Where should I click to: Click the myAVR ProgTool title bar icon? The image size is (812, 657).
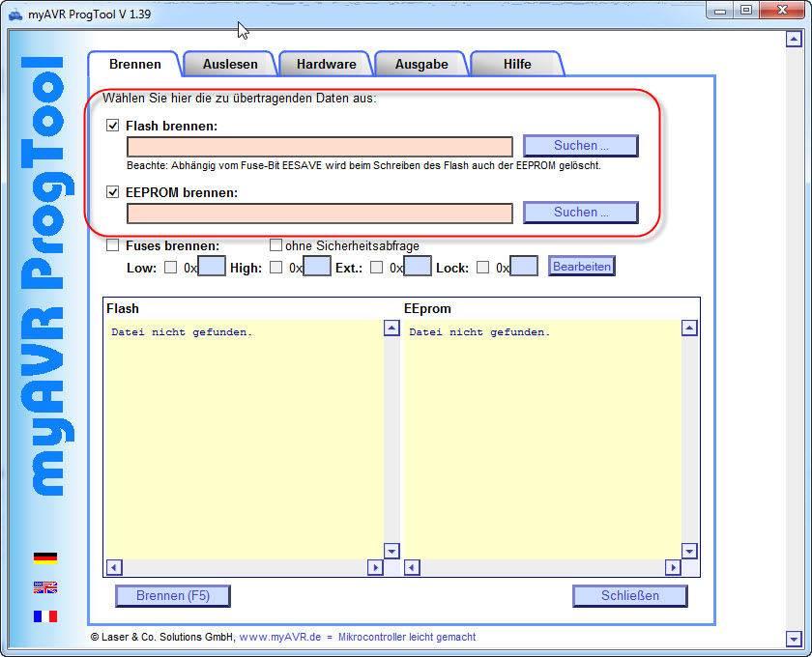tap(15, 14)
